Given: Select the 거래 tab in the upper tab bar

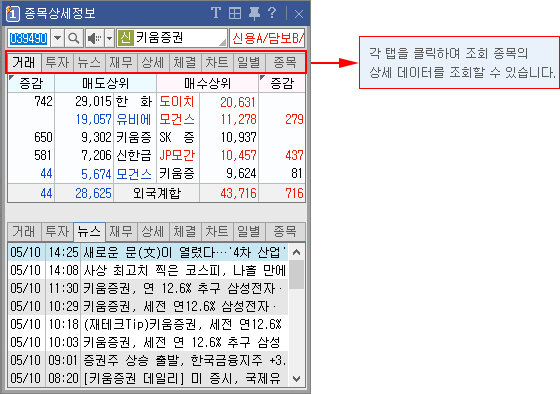Looking at the screenshot, I should click(24, 63).
